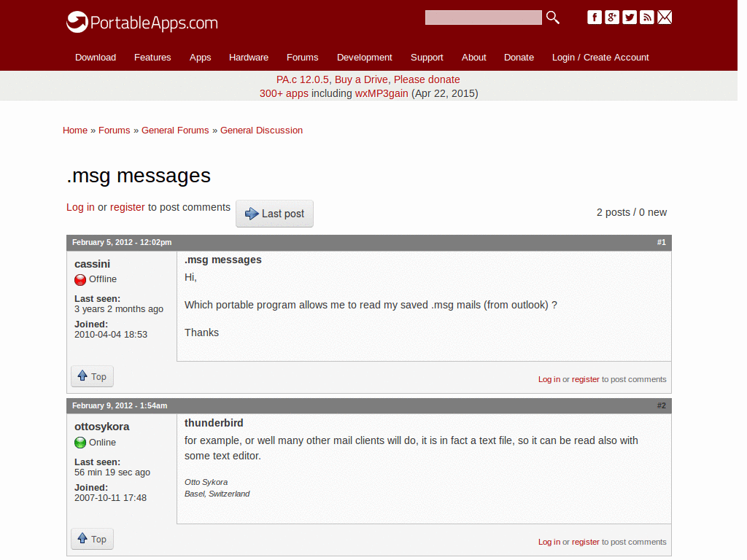Click register link in post #1 footer

click(586, 379)
